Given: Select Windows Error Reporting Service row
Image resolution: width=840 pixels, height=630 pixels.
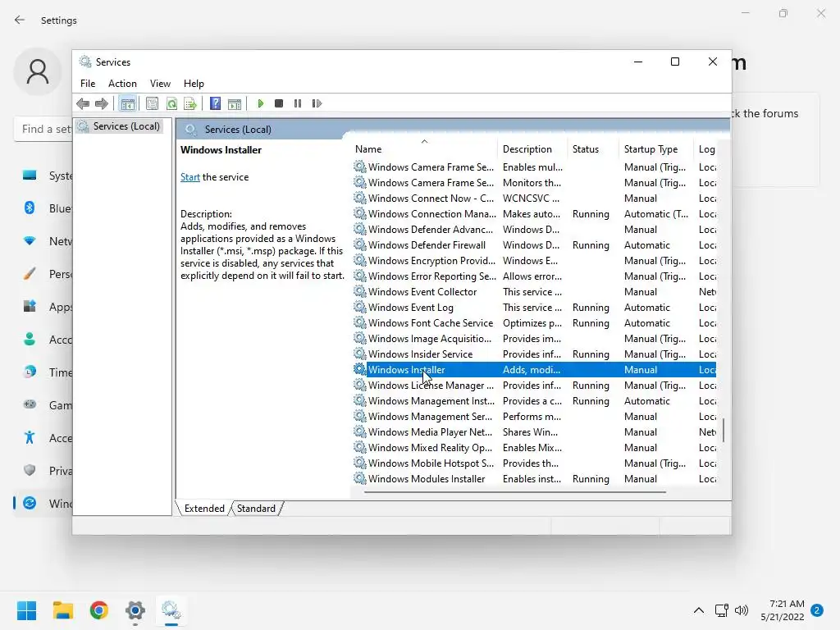Looking at the screenshot, I should 534,276.
